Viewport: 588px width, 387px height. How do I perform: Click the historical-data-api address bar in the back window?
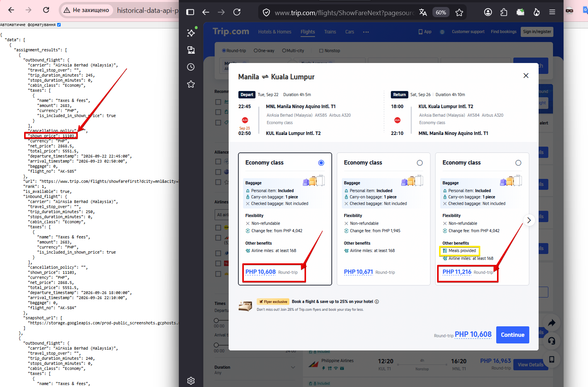click(x=148, y=11)
